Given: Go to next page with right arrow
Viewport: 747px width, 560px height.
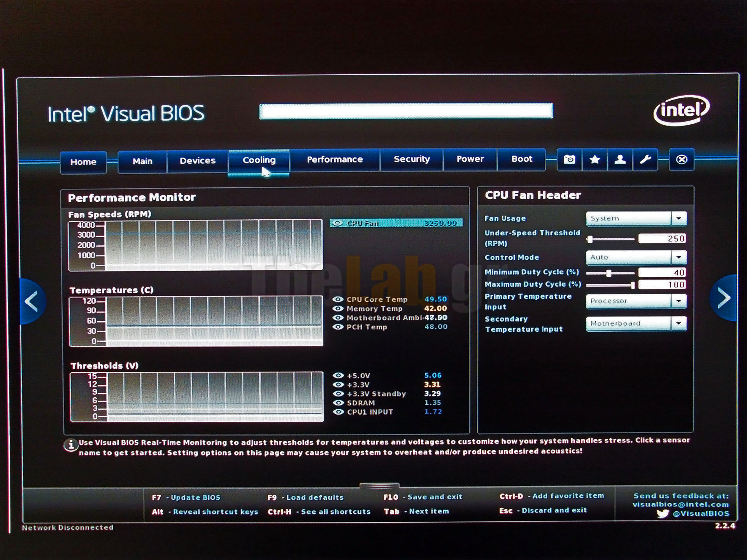Looking at the screenshot, I should point(723,298).
